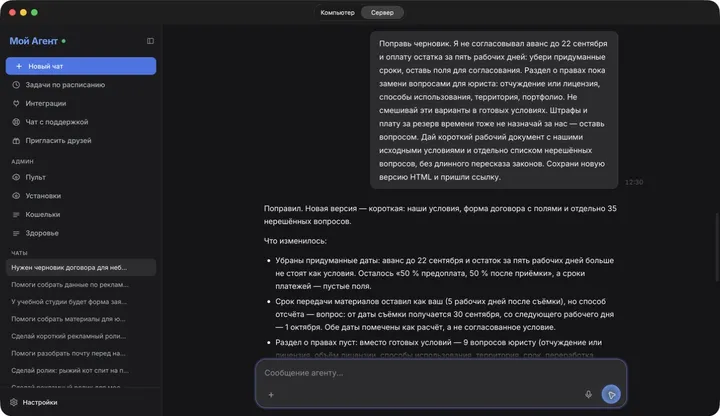This screenshot has width=720, height=416.
Task: Select chat 'Нужен черновик договора для неб...'
Action: coord(81,267)
